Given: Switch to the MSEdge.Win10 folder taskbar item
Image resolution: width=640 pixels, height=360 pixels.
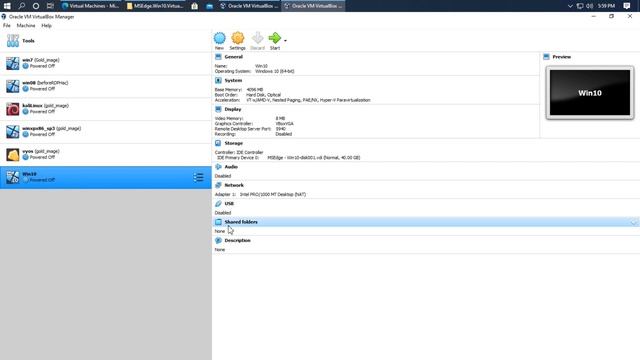Looking at the screenshot, I should coord(155,6).
